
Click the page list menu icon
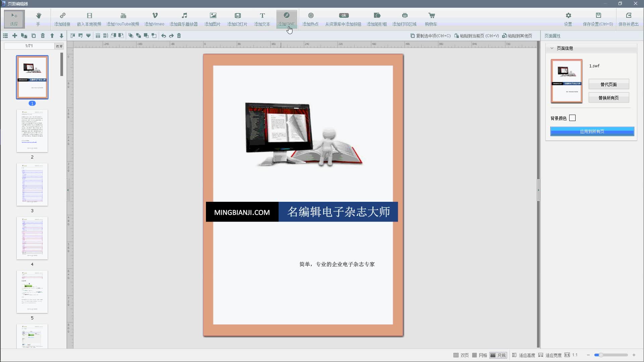pyautogui.click(x=5, y=36)
